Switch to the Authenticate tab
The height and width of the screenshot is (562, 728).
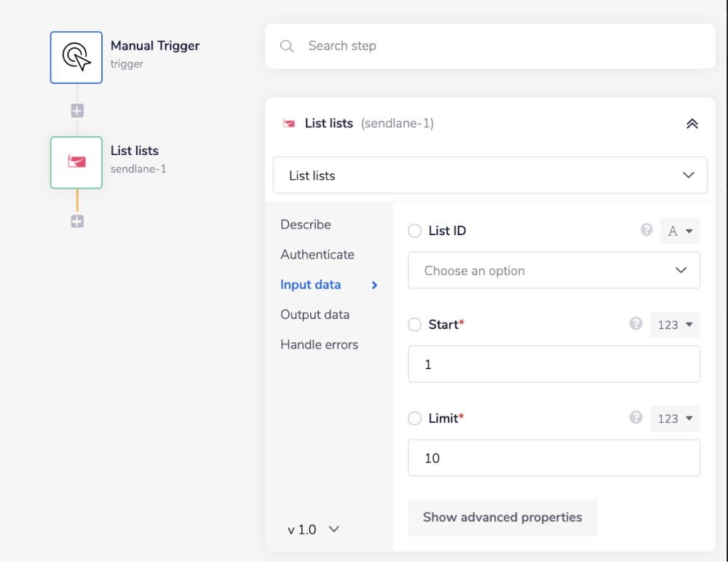click(x=317, y=255)
